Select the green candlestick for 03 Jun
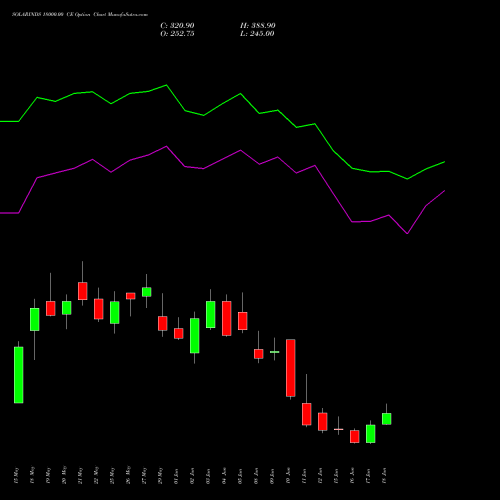The image size is (500, 500). point(211,315)
